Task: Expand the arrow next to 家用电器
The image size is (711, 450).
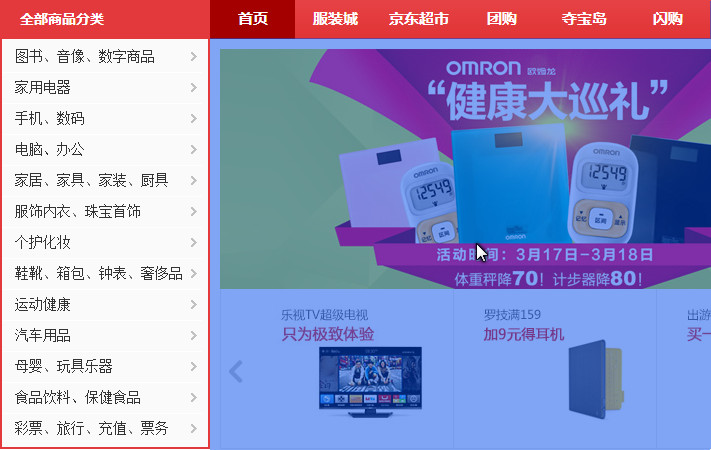Action: (194, 87)
